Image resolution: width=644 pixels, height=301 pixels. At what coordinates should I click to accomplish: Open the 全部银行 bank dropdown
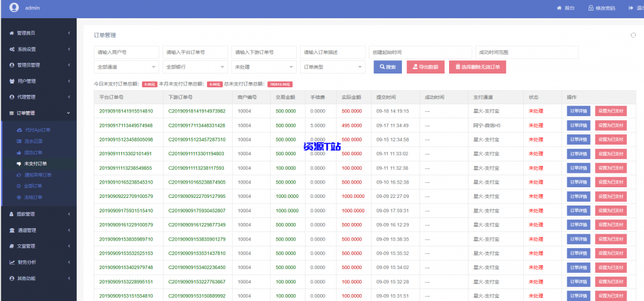coord(195,67)
